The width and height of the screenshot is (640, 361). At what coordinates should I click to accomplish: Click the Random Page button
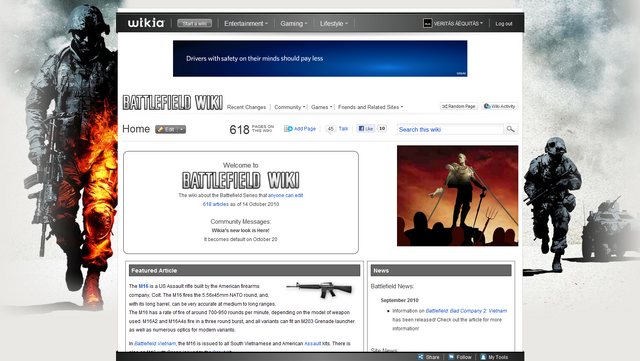point(458,106)
